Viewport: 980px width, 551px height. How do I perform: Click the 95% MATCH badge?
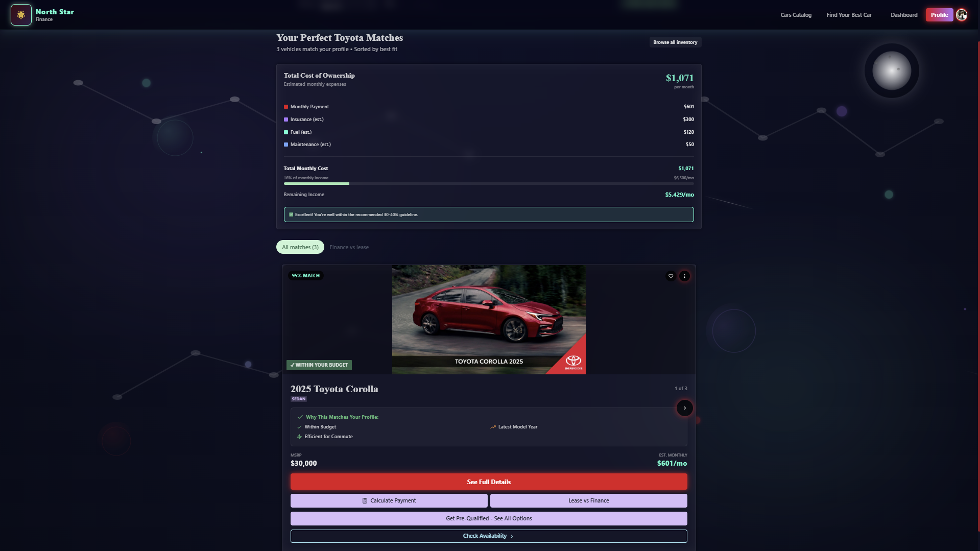pyautogui.click(x=305, y=276)
